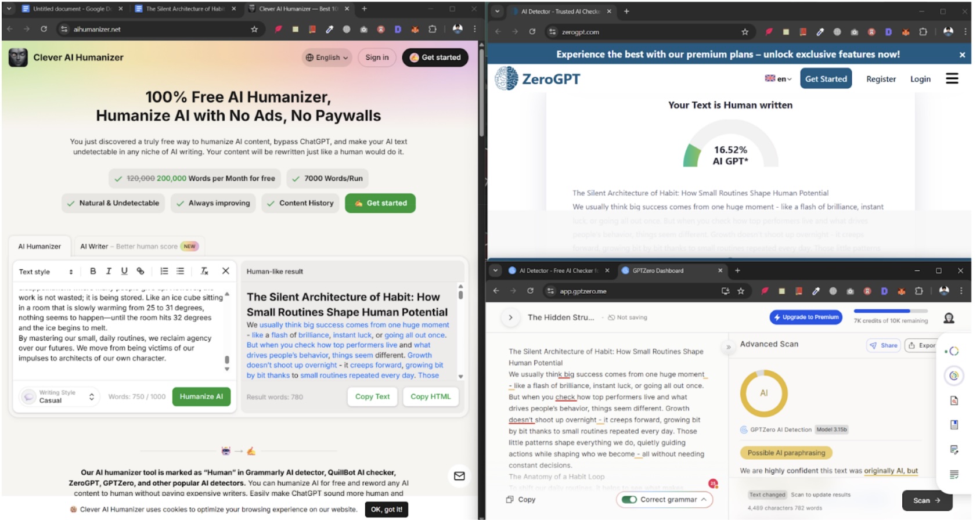Open the mail contact icon on Humanizer page
This screenshot has height=520, width=980.
pyautogui.click(x=459, y=476)
